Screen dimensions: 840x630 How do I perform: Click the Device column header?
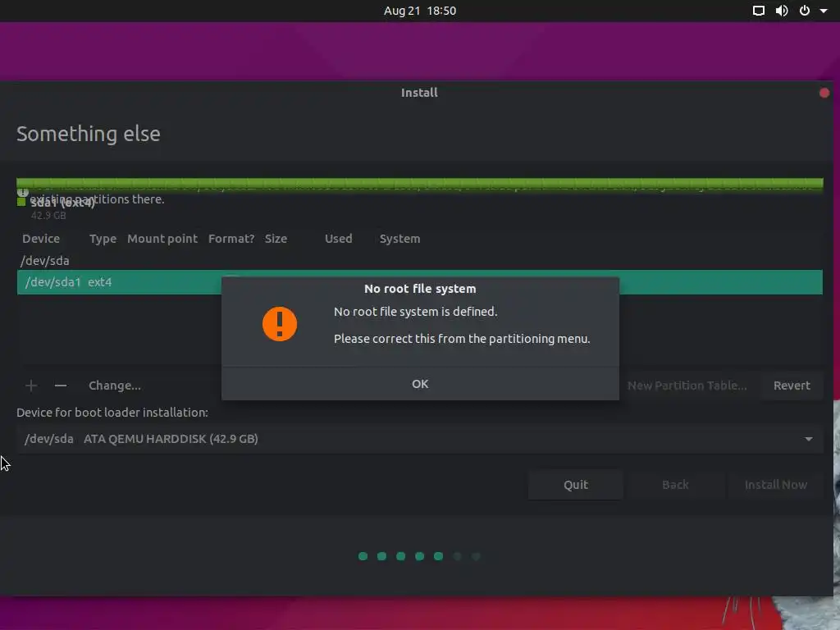(x=41, y=239)
